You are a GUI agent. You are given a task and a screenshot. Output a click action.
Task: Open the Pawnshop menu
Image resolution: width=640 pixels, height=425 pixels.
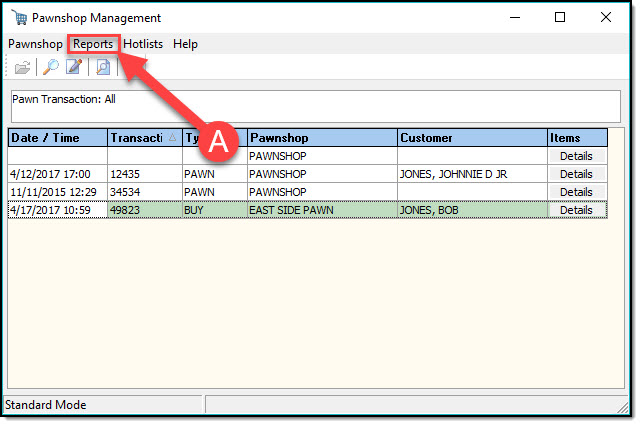tap(35, 44)
